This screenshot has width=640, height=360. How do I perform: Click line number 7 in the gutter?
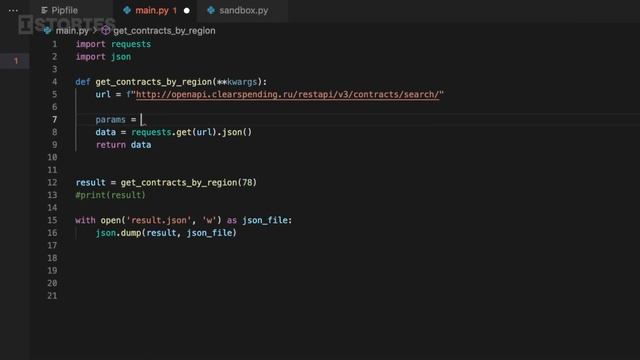(54, 120)
